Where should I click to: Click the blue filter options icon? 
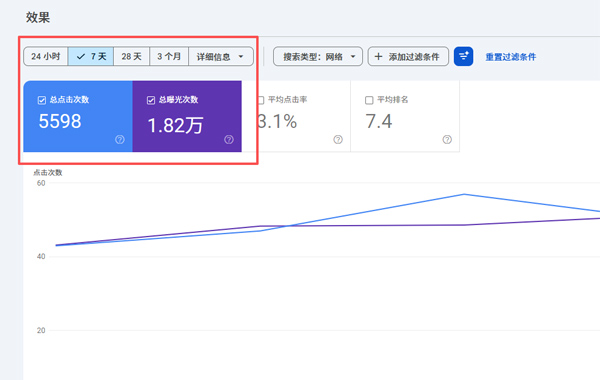pos(463,57)
